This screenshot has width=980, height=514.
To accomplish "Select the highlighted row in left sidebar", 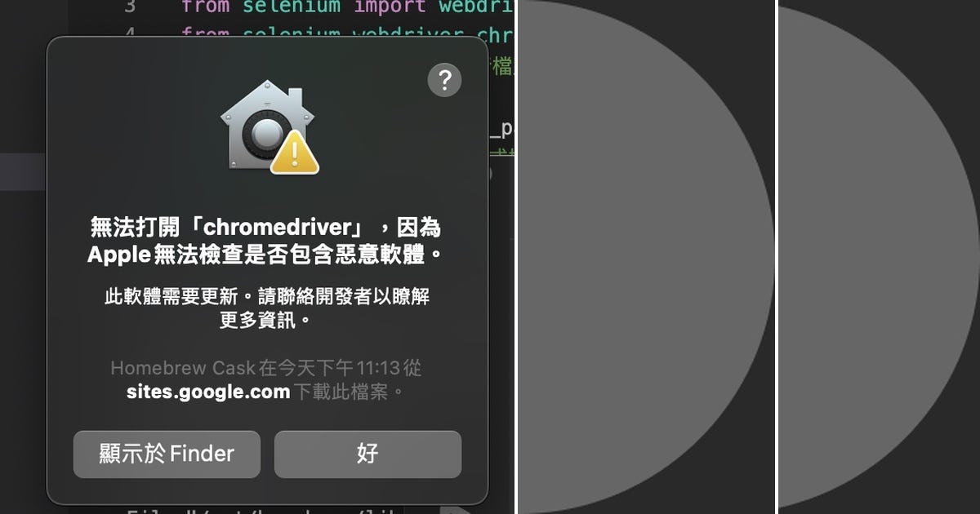I will click(23, 171).
